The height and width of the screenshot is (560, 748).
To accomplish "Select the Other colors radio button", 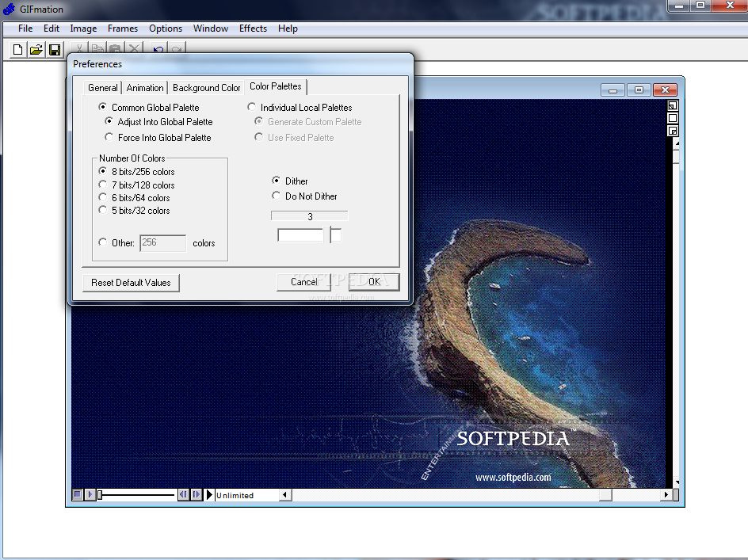I will tap(102, 242).
